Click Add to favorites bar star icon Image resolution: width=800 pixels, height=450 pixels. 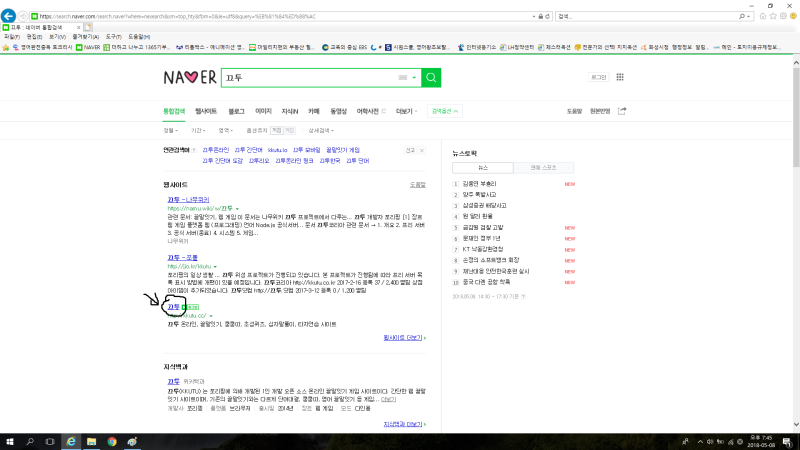pos(6,47)
